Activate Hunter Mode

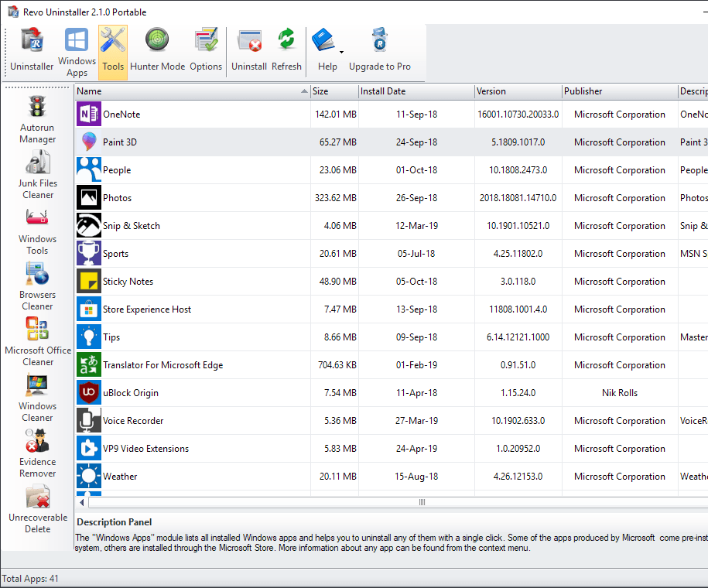tap(157, 48)
